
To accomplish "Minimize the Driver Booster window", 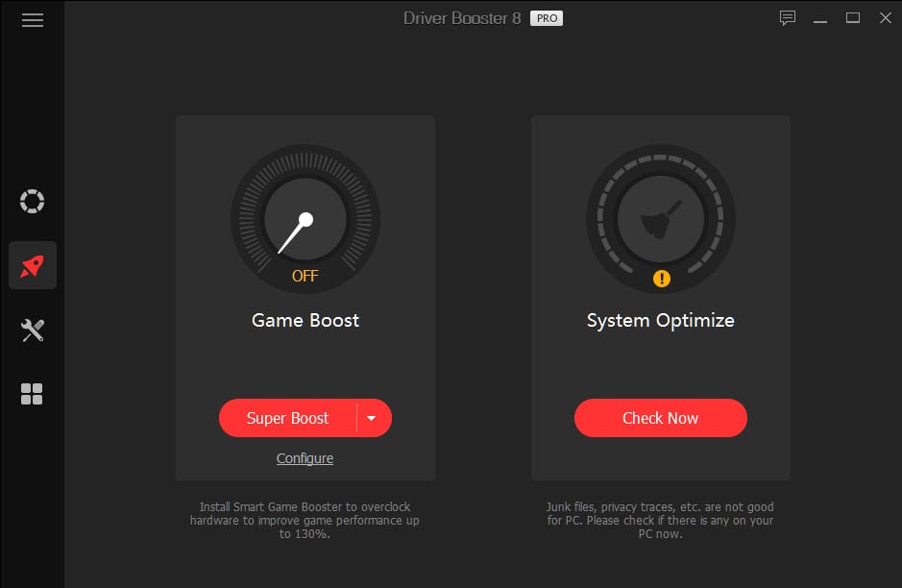I will click(x=820, y=20).
